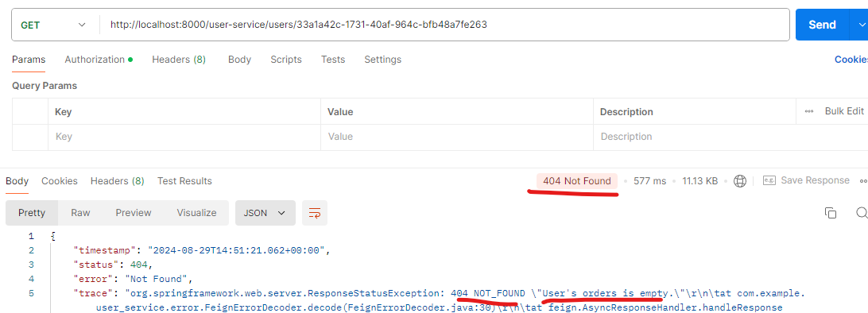Screen dimensions: 868x313
Task: Click the request URL field
Action: click(444, 25)
